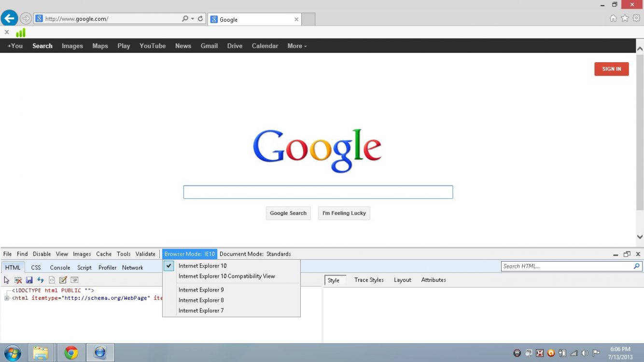This screenshot has height=362, width=644.
Task: Open the IE Tools gear icon
Action: [x=636, y=18]
